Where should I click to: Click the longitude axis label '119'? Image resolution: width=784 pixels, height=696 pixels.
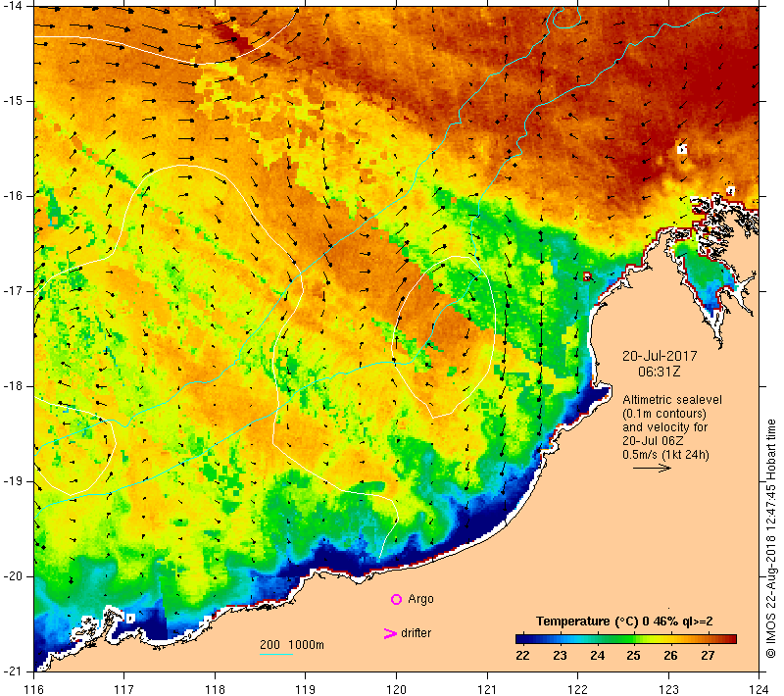306,689
